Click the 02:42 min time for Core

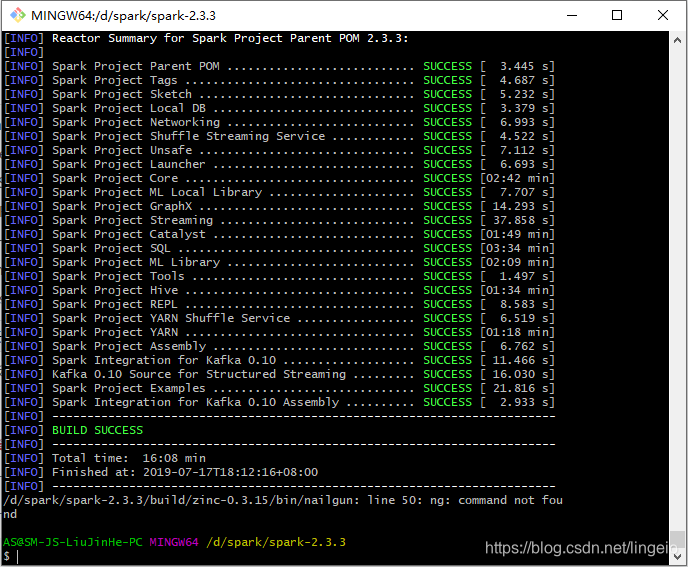[517, 179]
